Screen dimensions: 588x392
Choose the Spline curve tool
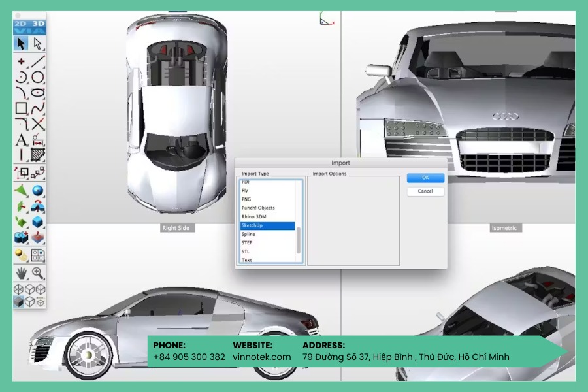[x=37, y=108]
